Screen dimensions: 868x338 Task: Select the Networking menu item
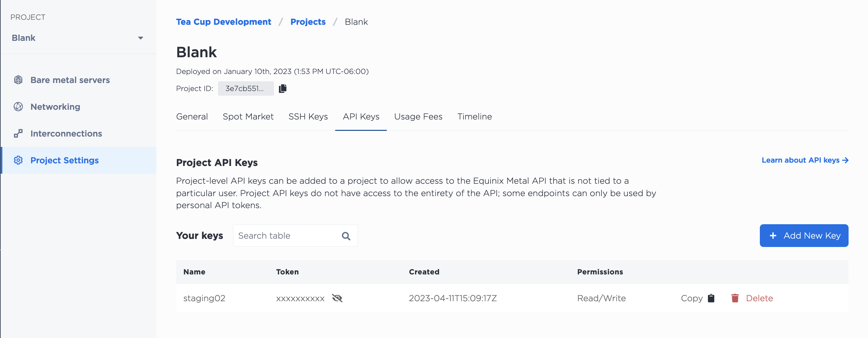78,107
